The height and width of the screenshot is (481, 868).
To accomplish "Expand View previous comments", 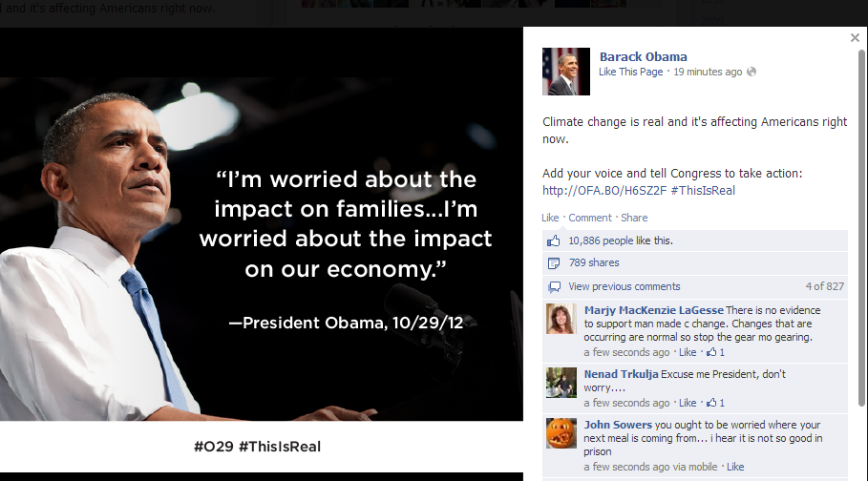I will click(624, 286).
